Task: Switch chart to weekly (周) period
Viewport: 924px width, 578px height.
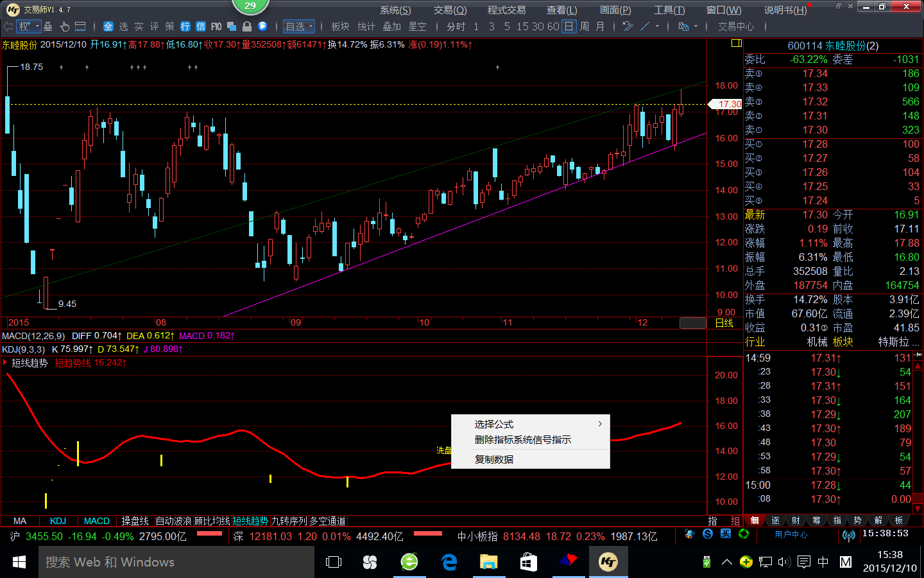Action: [585, 26]
